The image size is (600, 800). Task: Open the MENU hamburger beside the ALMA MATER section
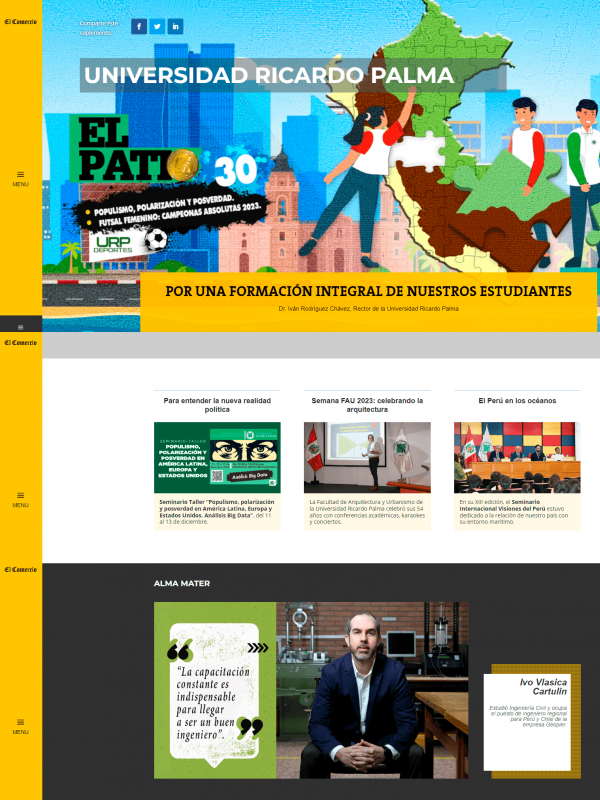click(20, 726)
